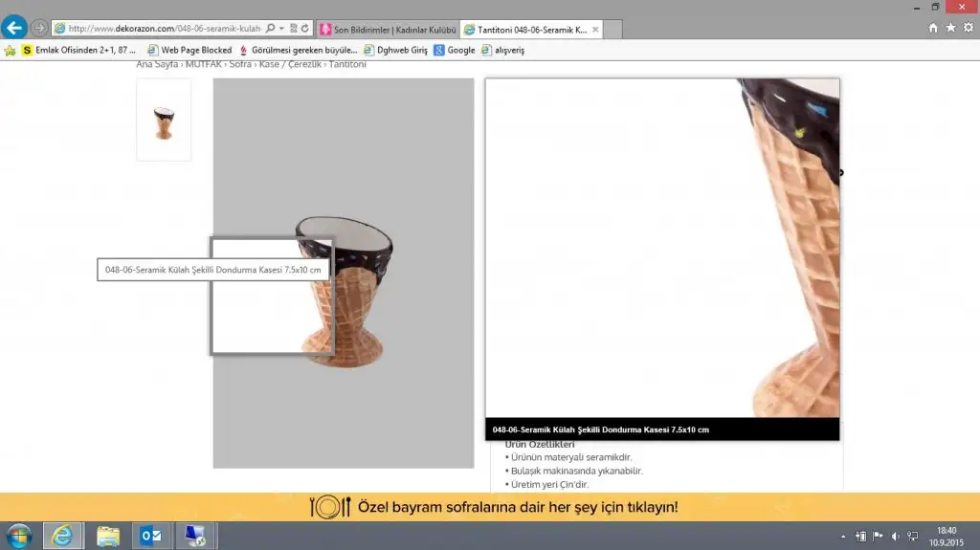
Task: Switch to Son Bildirimler Kadınlar Kulübü tab
Action: coord(388,30)
